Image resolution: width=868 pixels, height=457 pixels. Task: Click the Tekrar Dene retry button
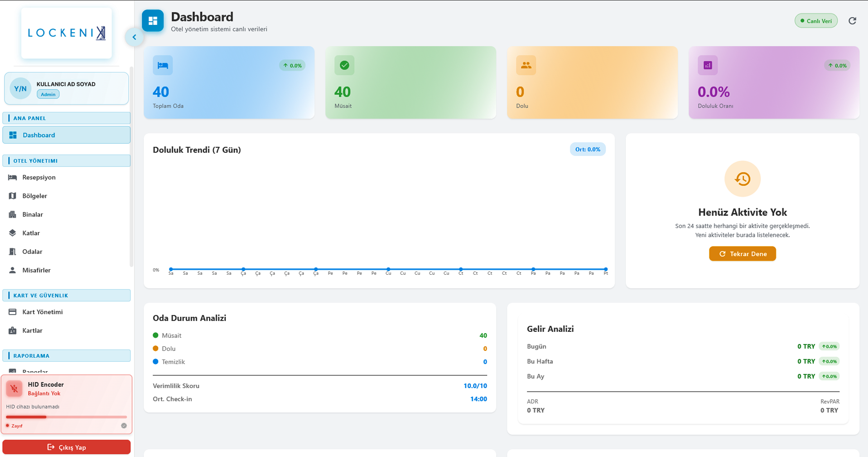pos(742,253)
